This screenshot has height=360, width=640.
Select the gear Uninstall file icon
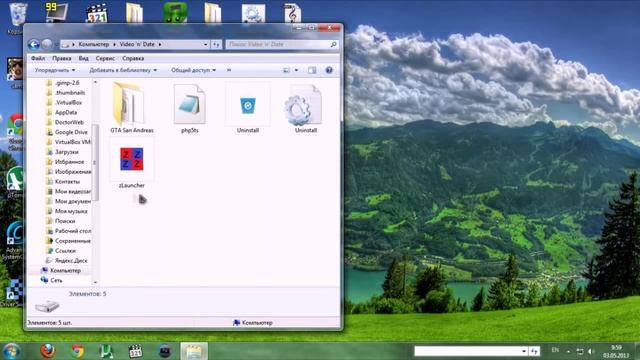tap(305, 108)
